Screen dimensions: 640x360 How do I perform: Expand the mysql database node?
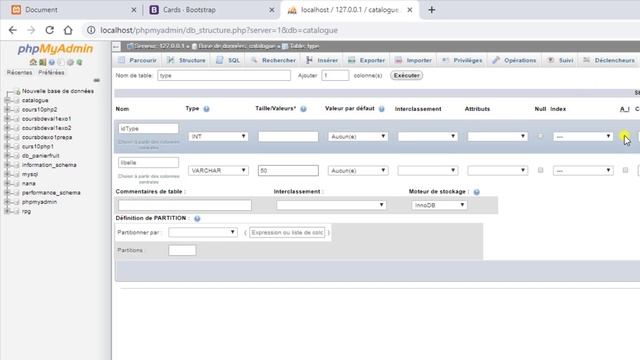tap(7, 174)
